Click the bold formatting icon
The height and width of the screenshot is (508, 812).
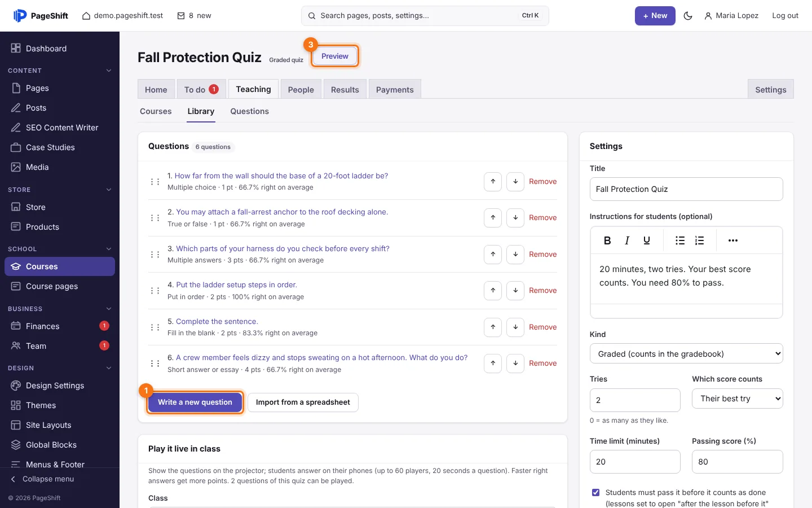click(x=607, y=240)
